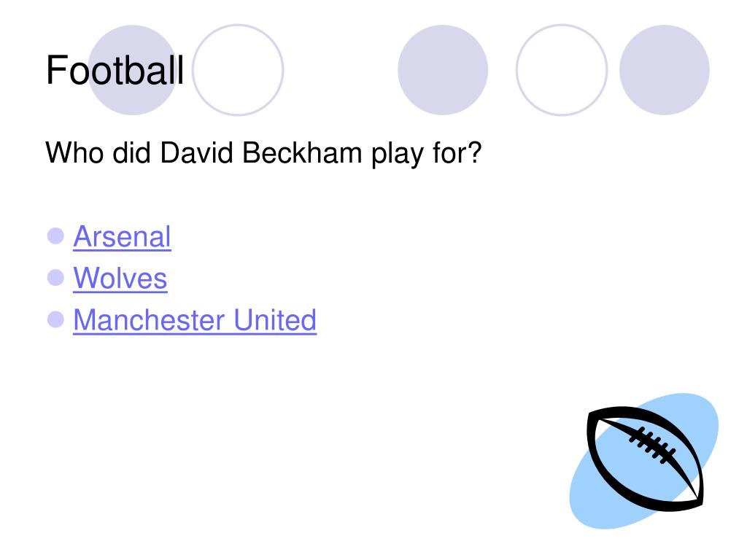Screen dimensions: 747x560
Task: Click the word Beckham in the question
Action: click(x=302, y=153)
